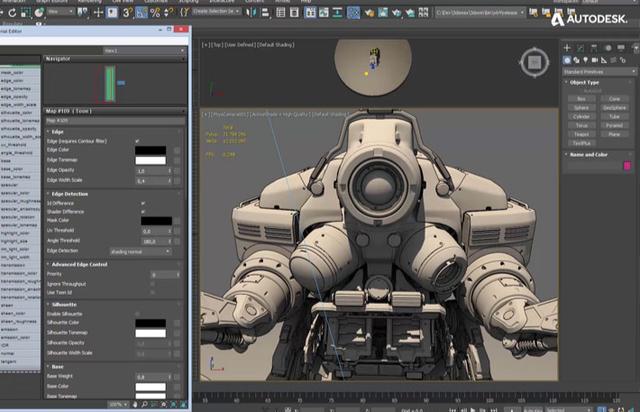Click the Teapot primitive button
The height and width of the screenshot is (412, 640).
(580, 136)
